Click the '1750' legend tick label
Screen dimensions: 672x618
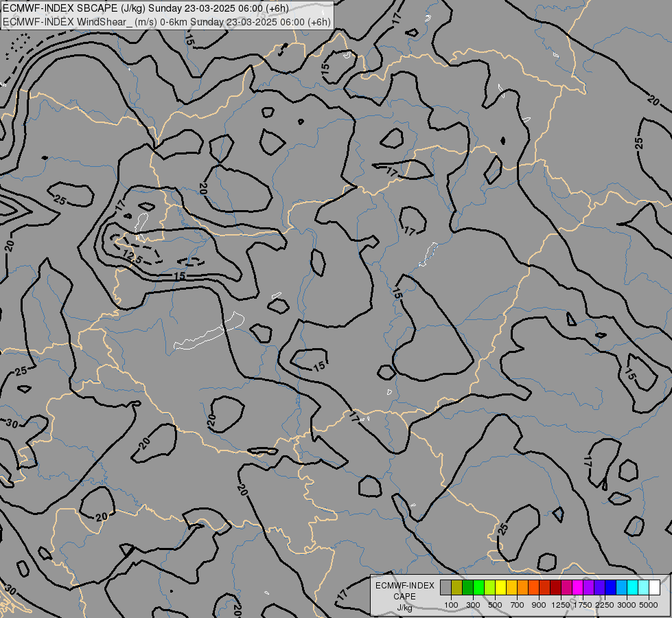pyautogui.click(x=583, y=605)
